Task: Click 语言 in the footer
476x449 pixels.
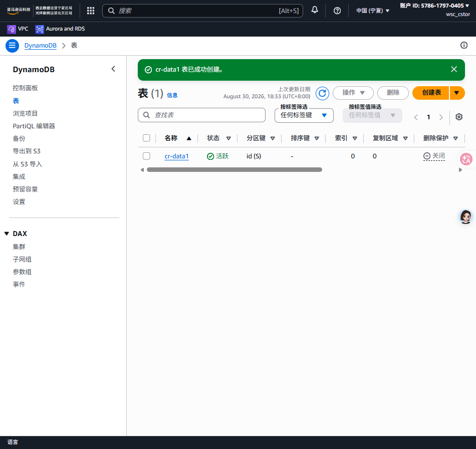Action: point(13,442)
